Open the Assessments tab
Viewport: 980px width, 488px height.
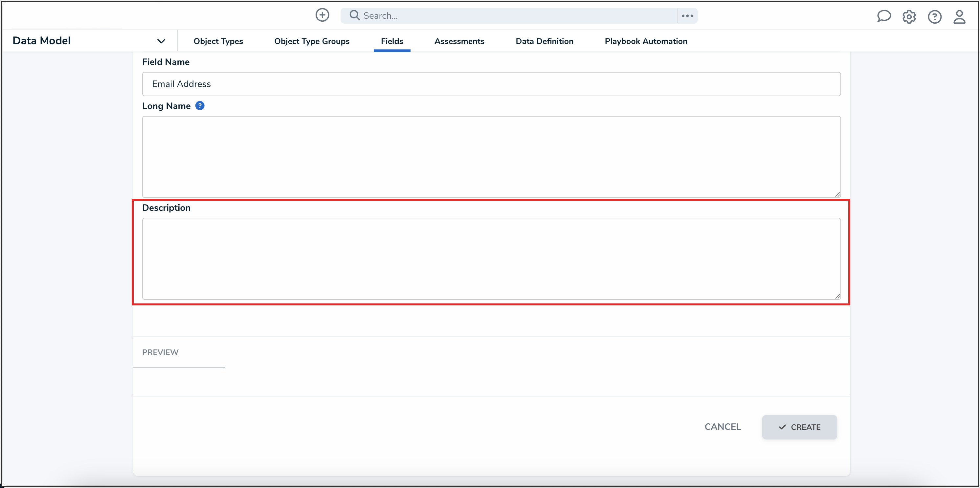click(x=459, y=41)
